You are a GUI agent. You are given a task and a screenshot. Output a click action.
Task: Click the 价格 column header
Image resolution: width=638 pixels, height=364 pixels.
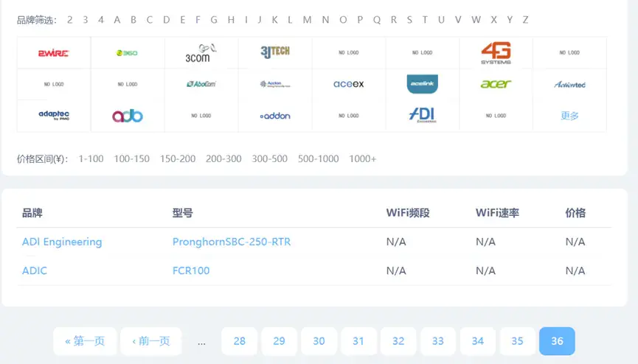[x=575, y=213]
